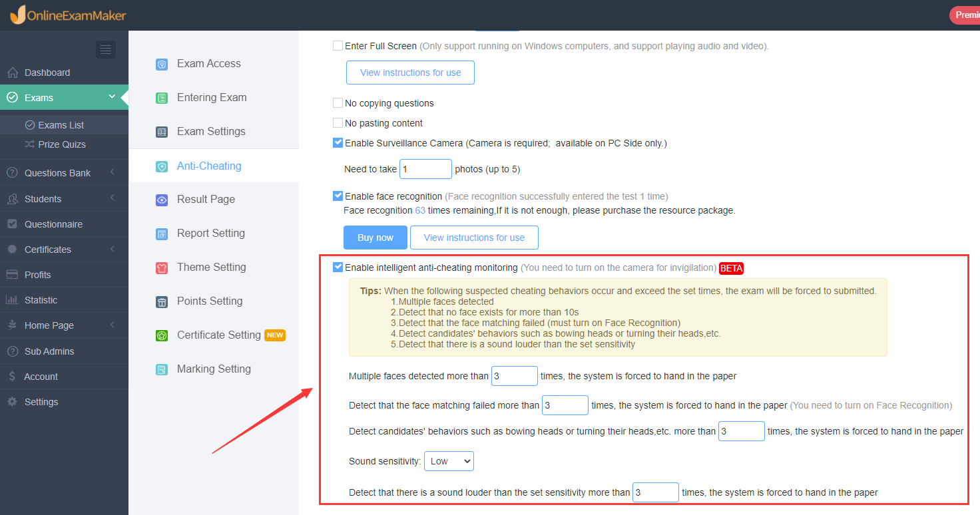
Task: Click the Result Page eye icon
Action: pyautogui.click(x=162, y=200)
